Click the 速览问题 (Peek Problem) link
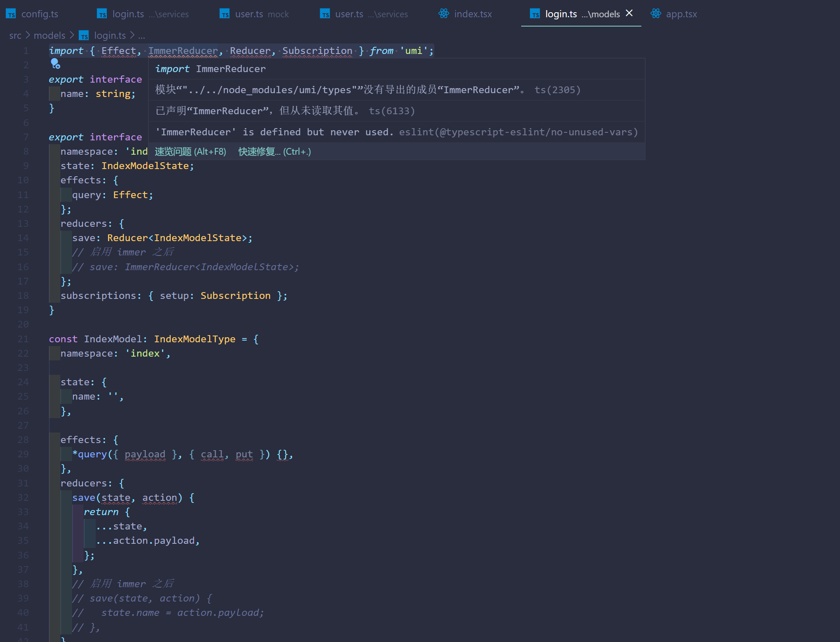 pyautogui.click(x=190, y=151)
